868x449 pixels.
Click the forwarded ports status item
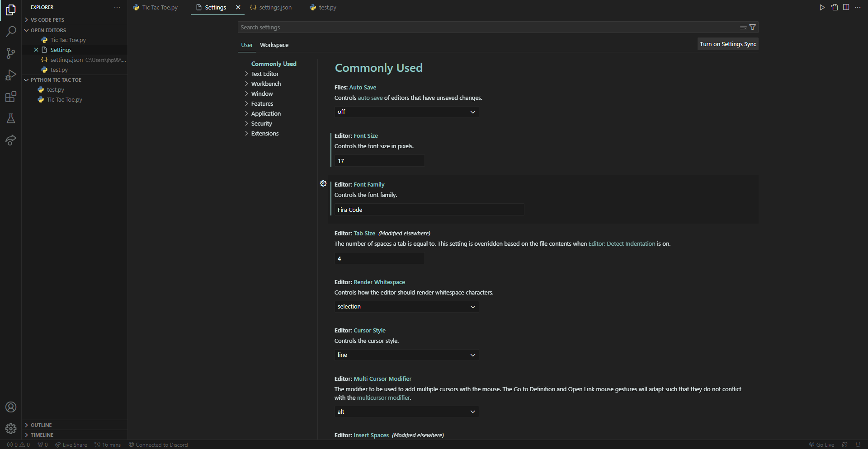click(43, 445)
